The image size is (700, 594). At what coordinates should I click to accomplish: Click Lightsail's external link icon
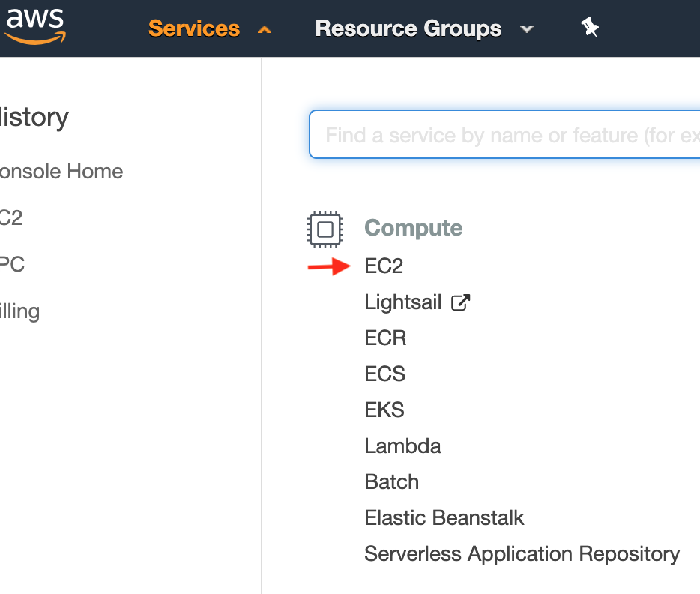pyautogui.click(x=461, y=302)
